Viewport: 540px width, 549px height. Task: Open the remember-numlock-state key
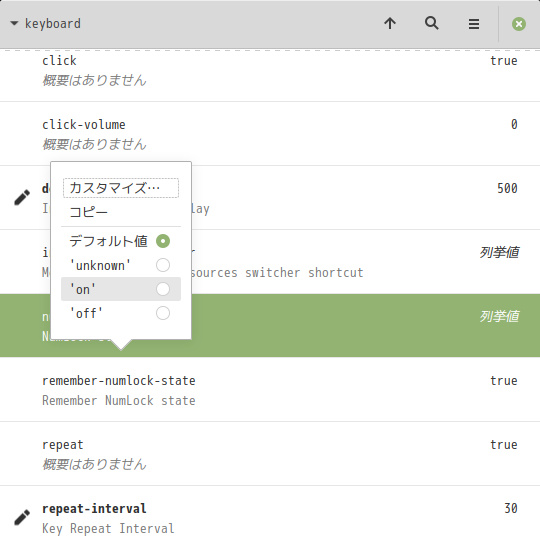tap(270, 390)
